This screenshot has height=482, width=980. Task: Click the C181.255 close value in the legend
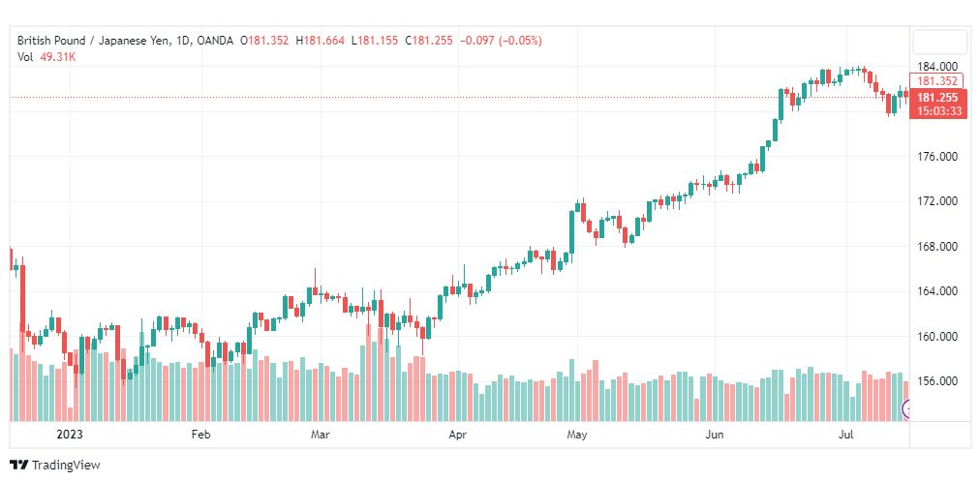tap(428, 41)
